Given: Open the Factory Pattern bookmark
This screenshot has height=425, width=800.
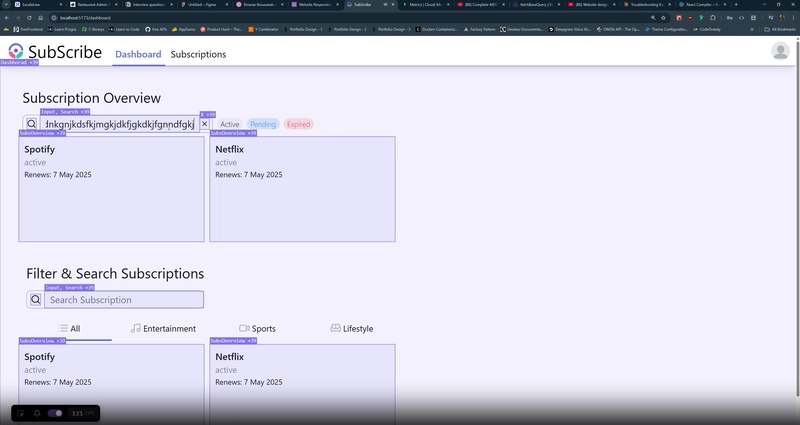Looking at the screenshot, I should pyautogui.click(x=480, y=29).
